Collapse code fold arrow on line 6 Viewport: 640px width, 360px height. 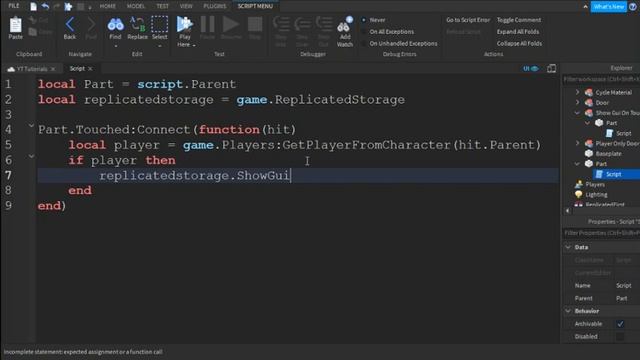click(31, 156)
